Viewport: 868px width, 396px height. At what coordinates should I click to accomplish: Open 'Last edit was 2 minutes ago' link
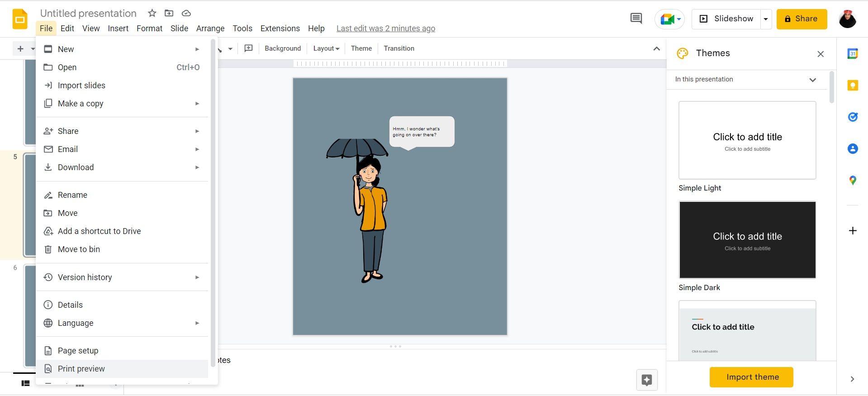click(x=386, y=29)
